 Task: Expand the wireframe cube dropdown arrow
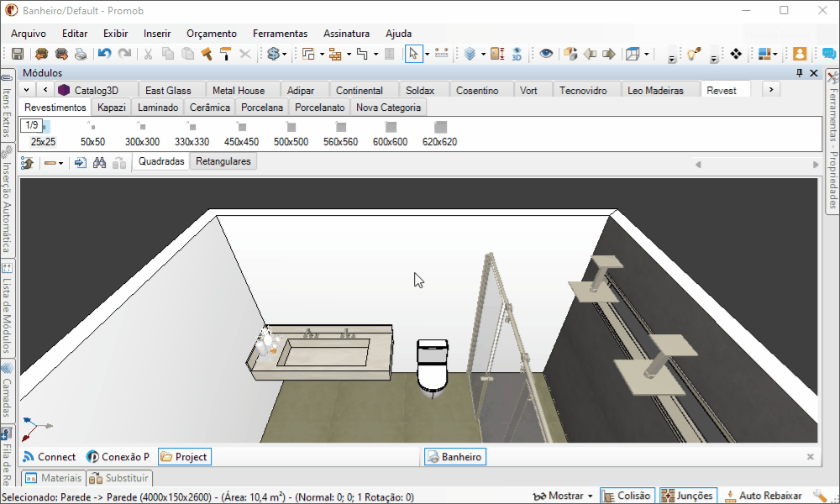[647, 54]
